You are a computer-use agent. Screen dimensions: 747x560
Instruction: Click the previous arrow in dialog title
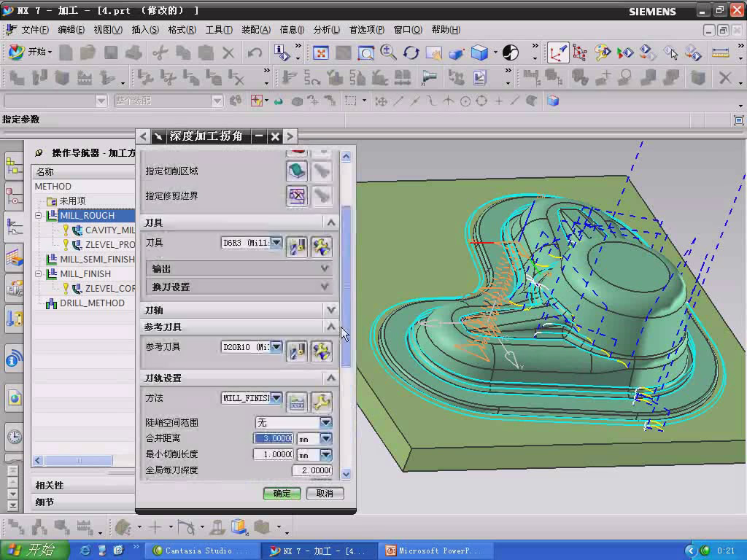coord(144,136)
